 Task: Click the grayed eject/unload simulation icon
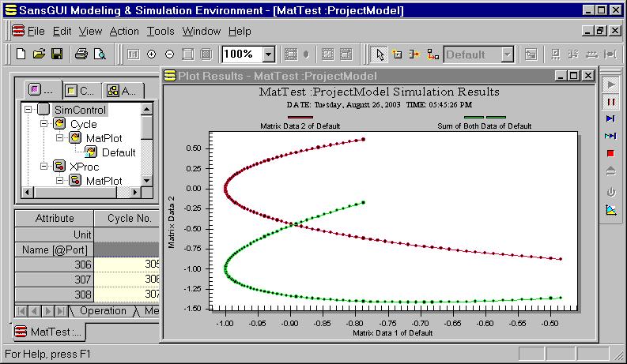point(610,171)
